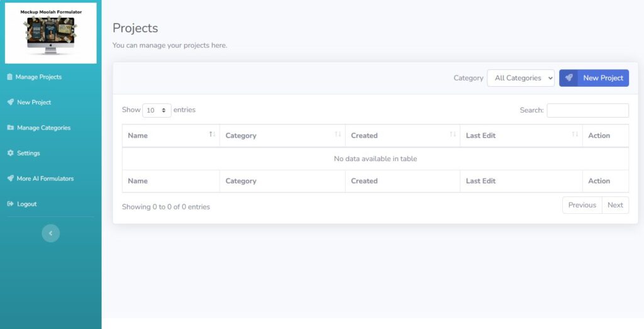
Task: Click the gear icon beside Settings
Action: (11, 153)
